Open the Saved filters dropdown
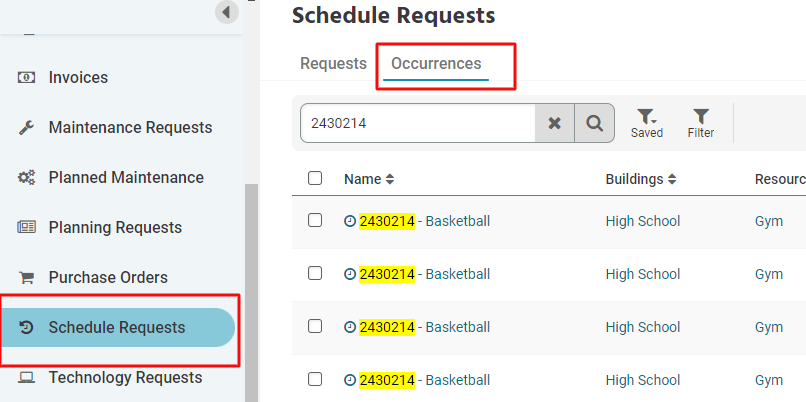Image resolution: width=806 pixels, height=402 pixels. (647, 123)
